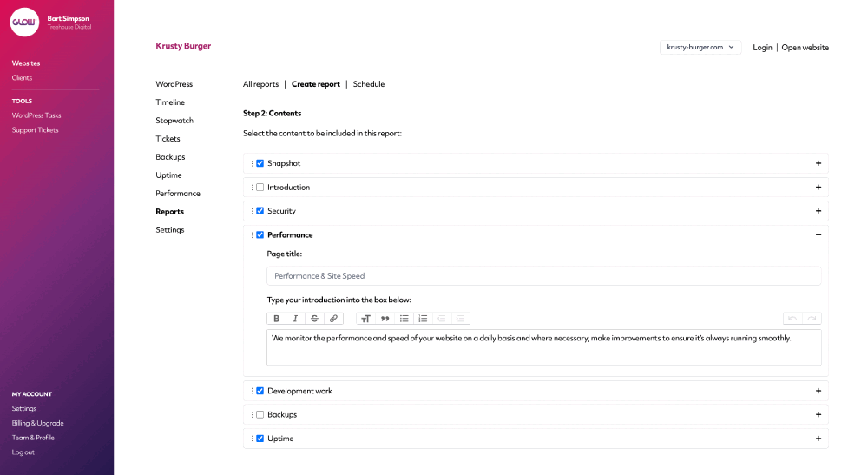868x475 pixels.
Task: Uncheck the Security checkbox
Action: click(x=260, y=211)
